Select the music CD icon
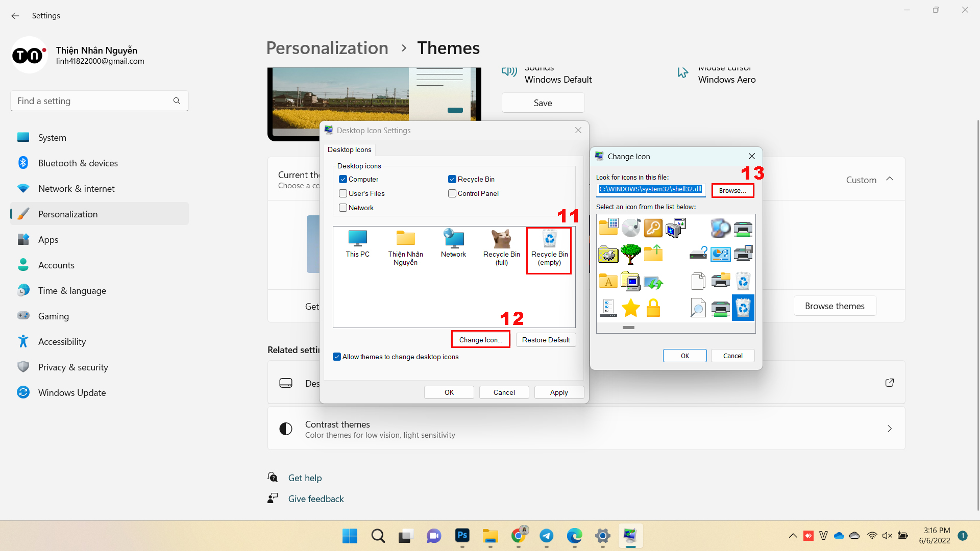 630,228
